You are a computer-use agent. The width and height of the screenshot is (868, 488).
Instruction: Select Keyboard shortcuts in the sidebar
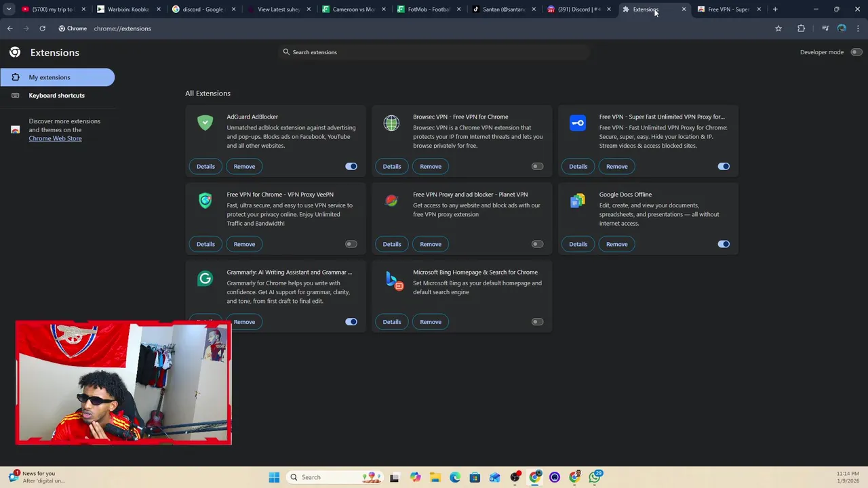(x=57, y=96)
